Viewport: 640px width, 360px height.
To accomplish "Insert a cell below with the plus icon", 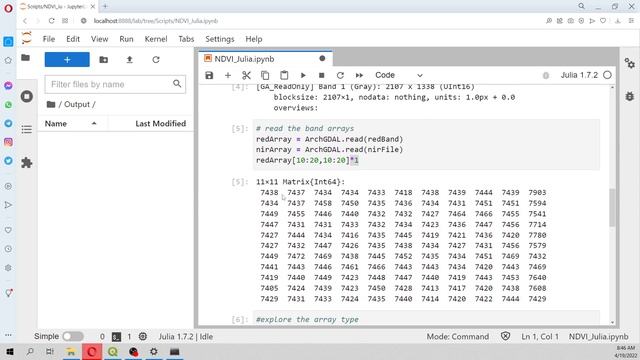I will coord(228,75).
